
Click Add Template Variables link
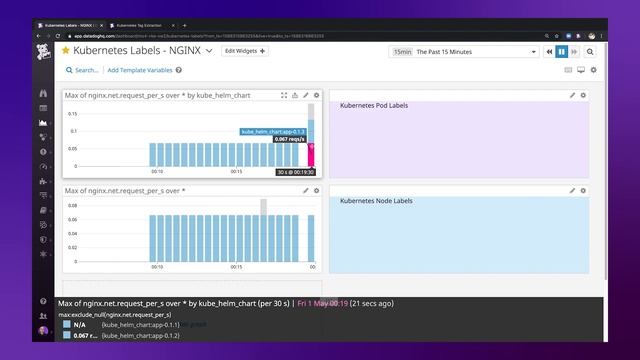(140, 70)
